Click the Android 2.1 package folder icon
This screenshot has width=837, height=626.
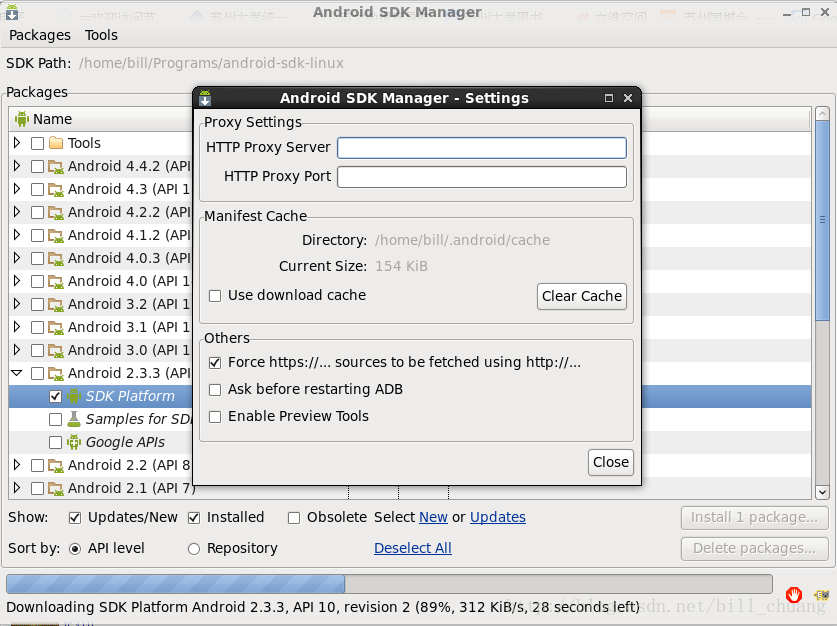point(56,488)
